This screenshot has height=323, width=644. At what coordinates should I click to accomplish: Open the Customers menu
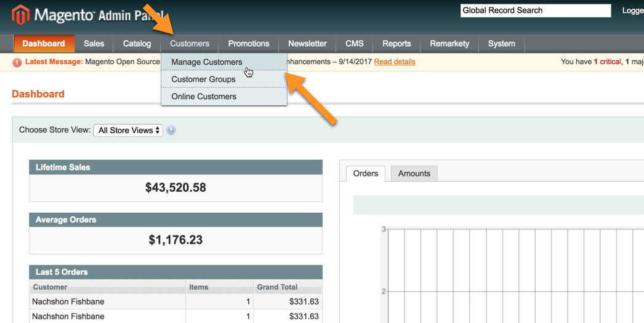point(190,44)
